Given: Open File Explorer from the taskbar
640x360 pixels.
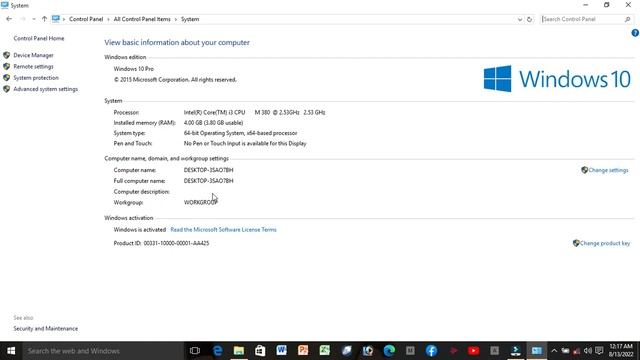Looking at the screenshot, I should (x=239, y=351).
